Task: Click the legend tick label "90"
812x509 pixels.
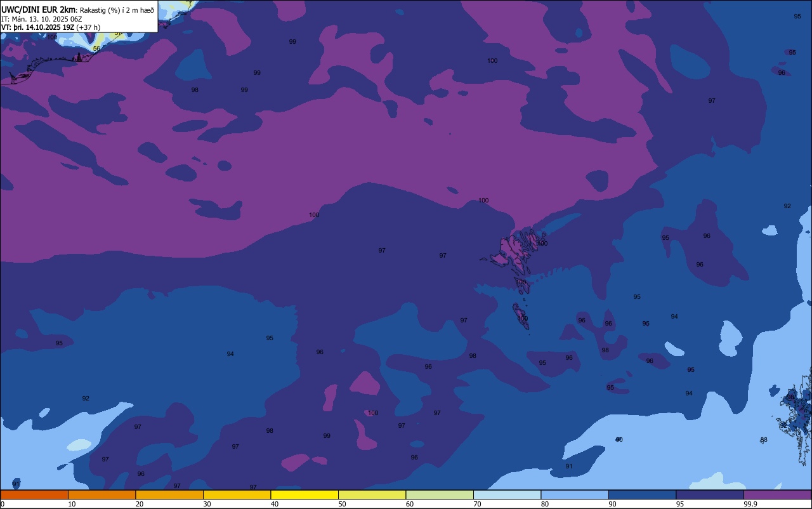Action: tap(612, 504)
